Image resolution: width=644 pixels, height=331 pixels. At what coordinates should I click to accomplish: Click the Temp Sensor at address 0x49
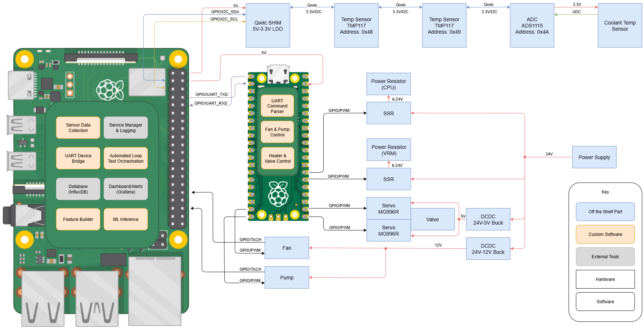444,26
